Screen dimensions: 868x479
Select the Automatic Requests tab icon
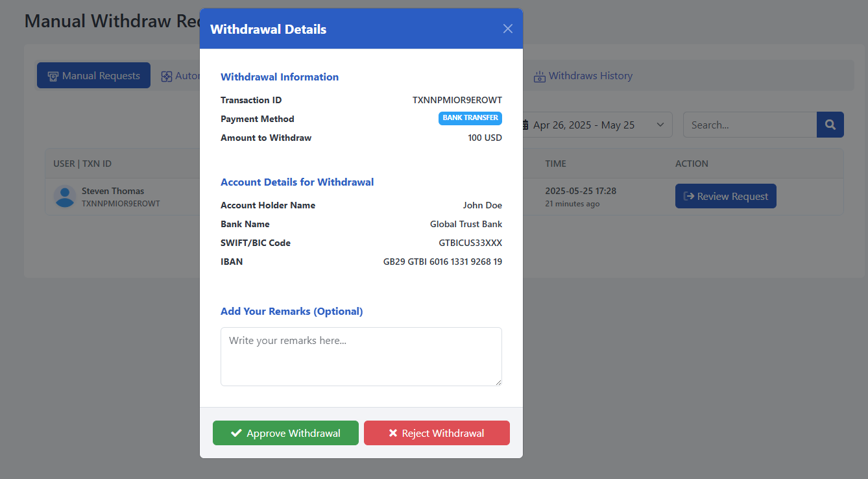[x=166, y=75]
